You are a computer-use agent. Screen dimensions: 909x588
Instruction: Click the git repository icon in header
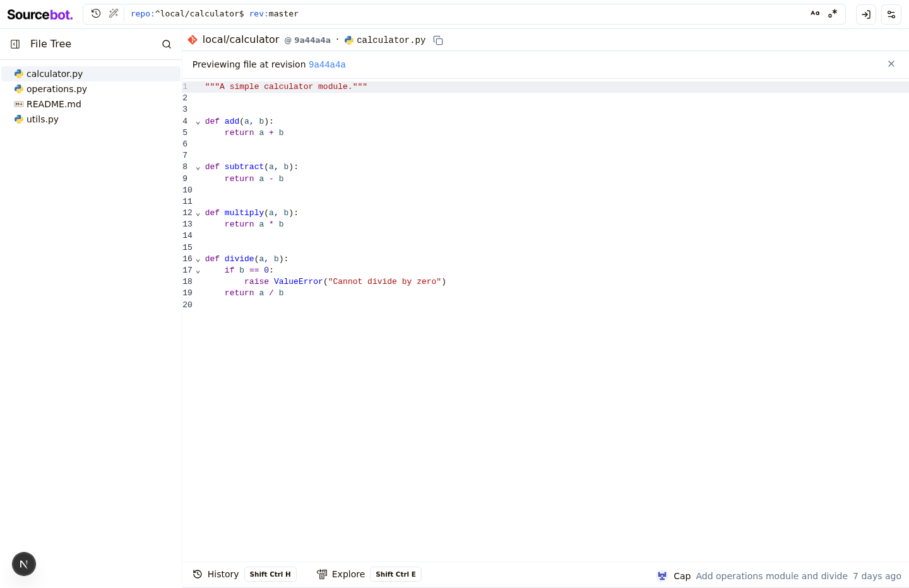(x=193, y=40)
